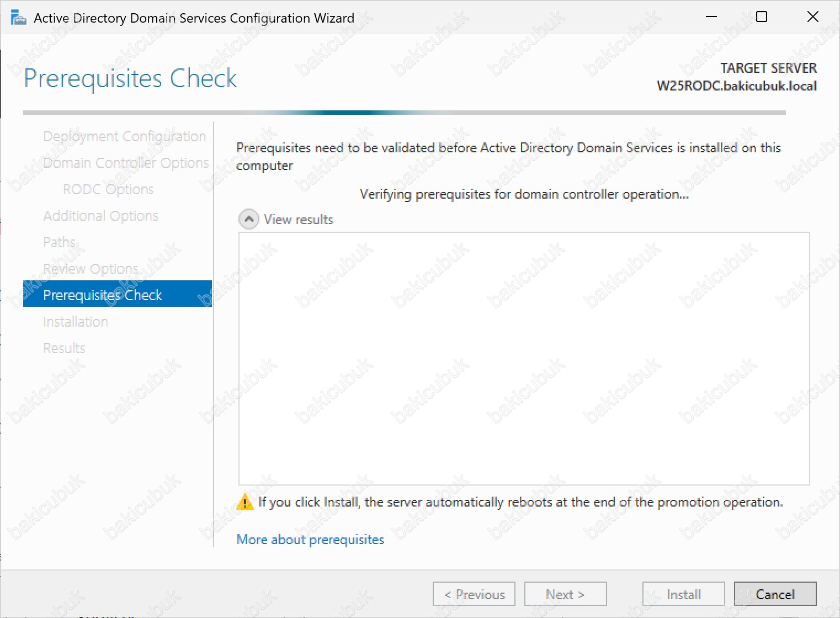Select RODC Options step in sidebar
This screenshot has height=618, width=840.
point(108,189)
